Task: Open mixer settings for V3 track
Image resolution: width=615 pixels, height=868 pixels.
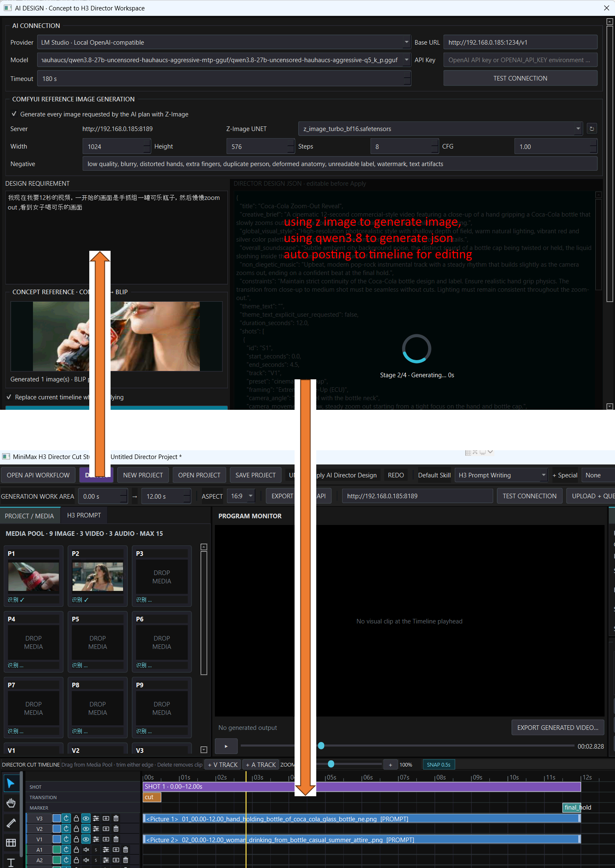Action: [96, 818]
